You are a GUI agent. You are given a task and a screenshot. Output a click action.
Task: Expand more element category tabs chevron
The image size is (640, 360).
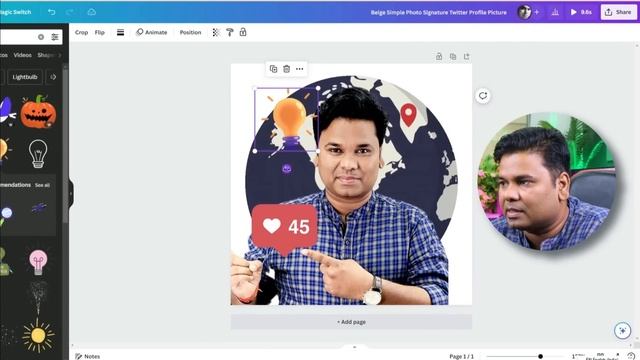click(60, 55)
